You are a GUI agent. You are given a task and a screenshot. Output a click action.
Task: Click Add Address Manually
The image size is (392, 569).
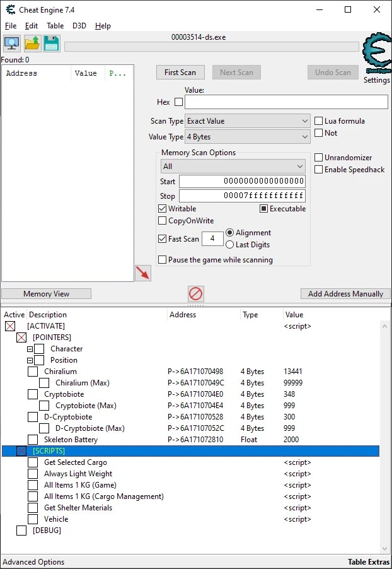(x=345, y=294)
